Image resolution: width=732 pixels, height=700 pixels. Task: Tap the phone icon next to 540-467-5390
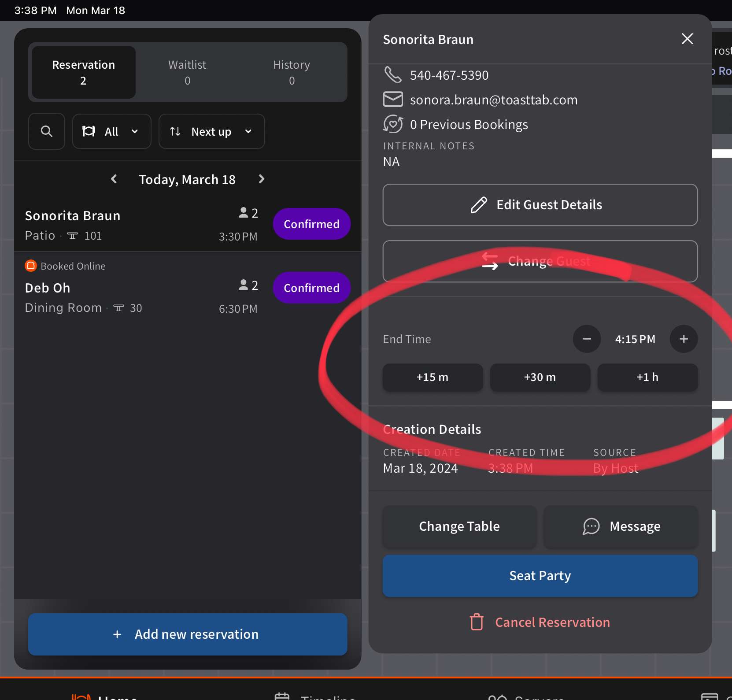pos(392,75)
